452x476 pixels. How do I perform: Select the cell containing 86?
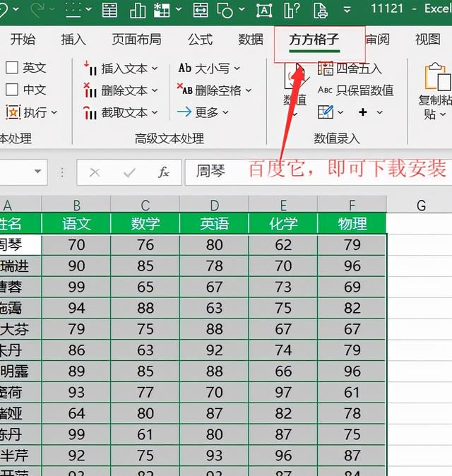(76, 350)
